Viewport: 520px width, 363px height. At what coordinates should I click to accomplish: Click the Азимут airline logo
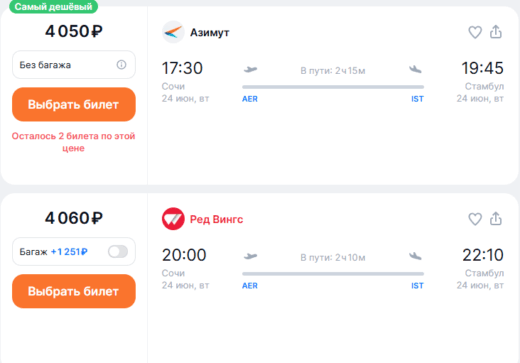pyautogui.click(x=173, y=32)
